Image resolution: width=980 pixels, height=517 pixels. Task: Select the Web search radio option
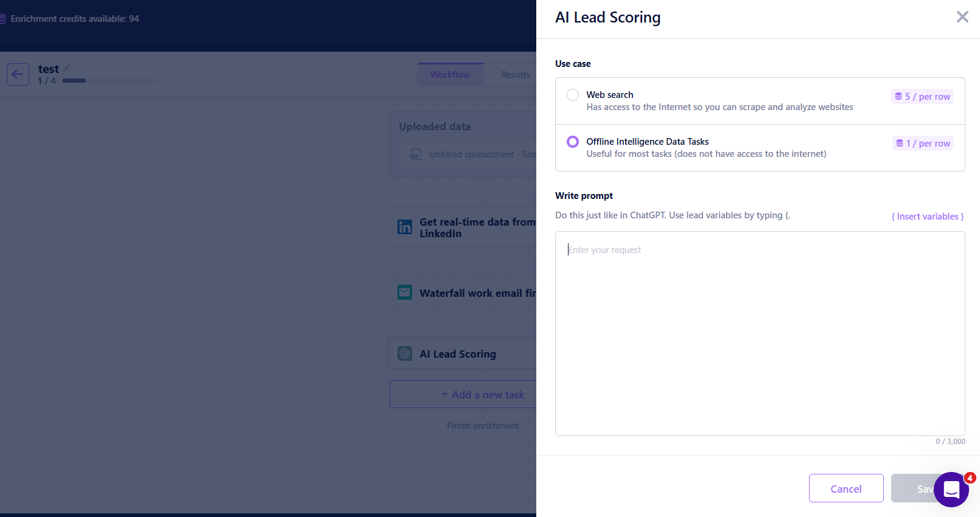573,95
